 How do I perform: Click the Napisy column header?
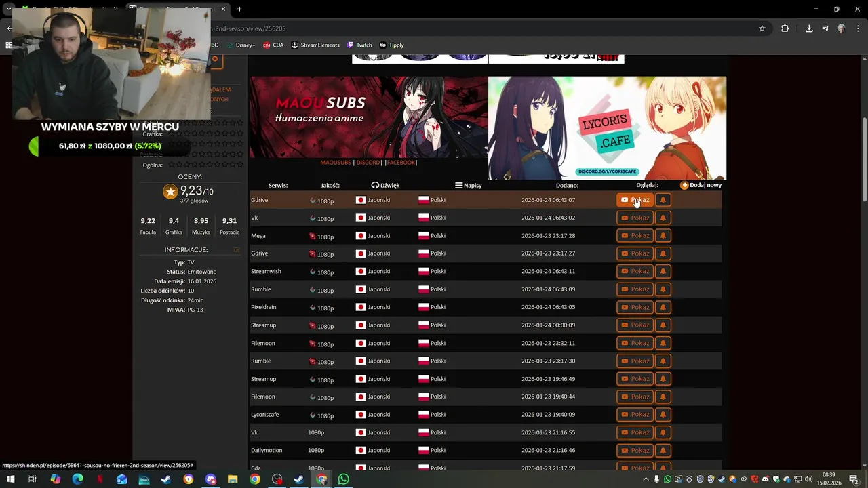coord(468,185)
